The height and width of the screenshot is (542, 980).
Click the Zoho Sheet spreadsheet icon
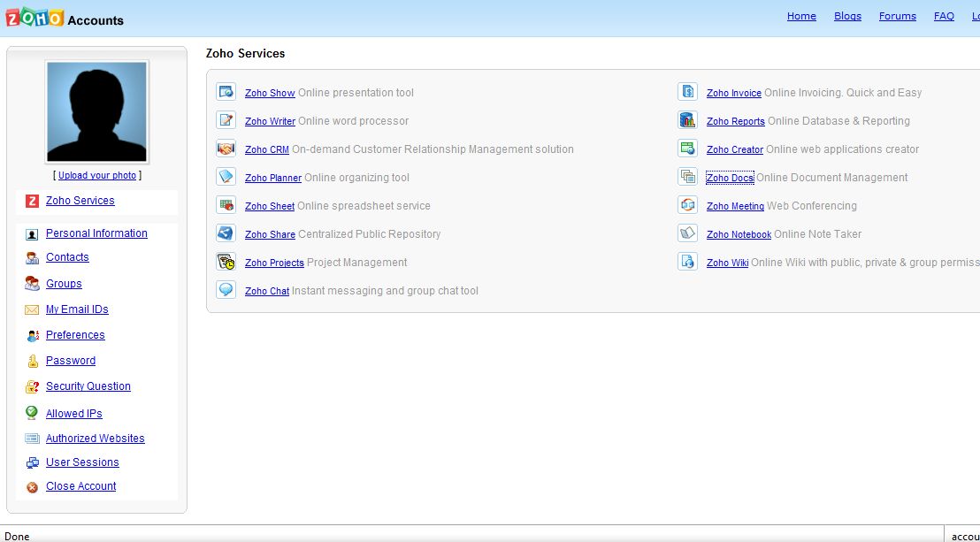coord(226,204)
